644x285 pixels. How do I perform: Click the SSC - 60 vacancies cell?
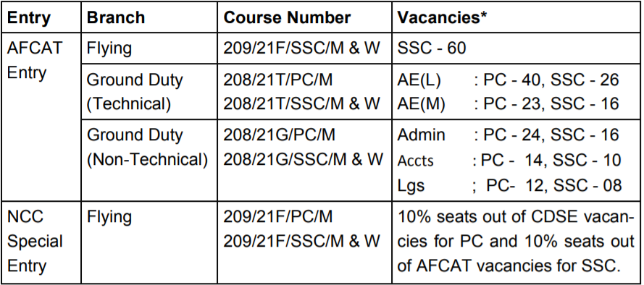pos(432,48)
